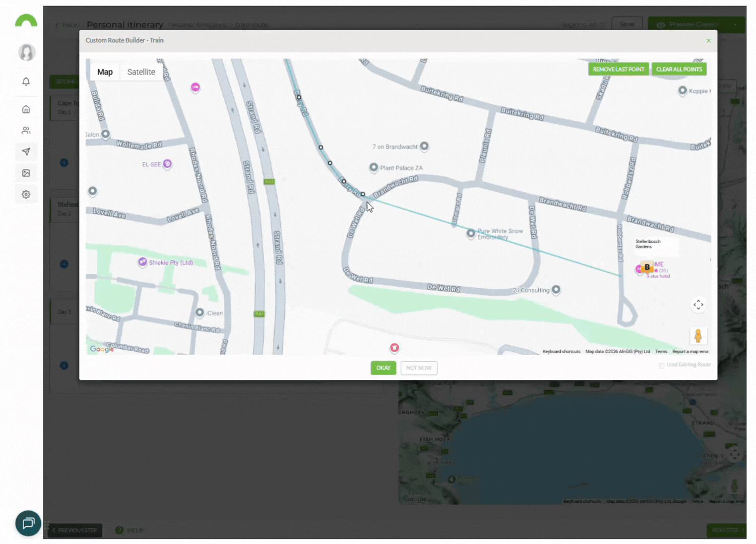
Task: Open the map Terms link
Action: (661, 352)
